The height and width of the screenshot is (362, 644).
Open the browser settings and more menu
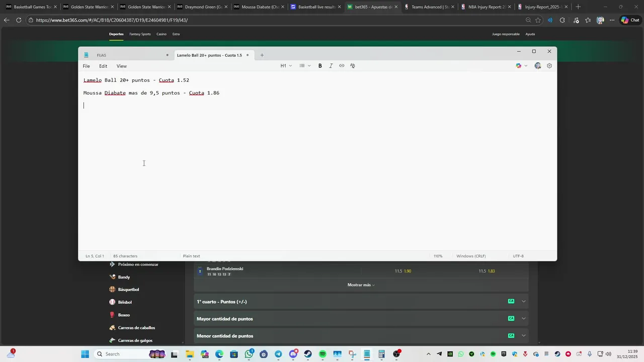pos(612,20)
